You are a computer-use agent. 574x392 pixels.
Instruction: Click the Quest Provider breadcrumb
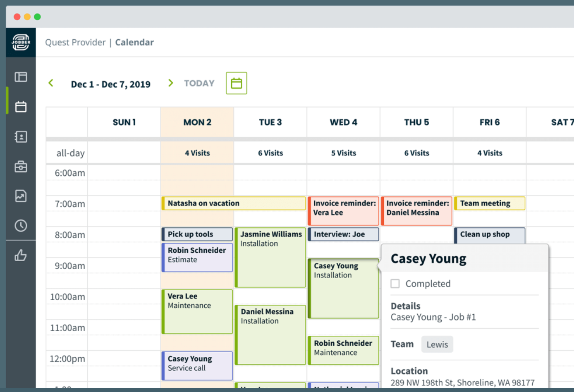tap(75, 43)
